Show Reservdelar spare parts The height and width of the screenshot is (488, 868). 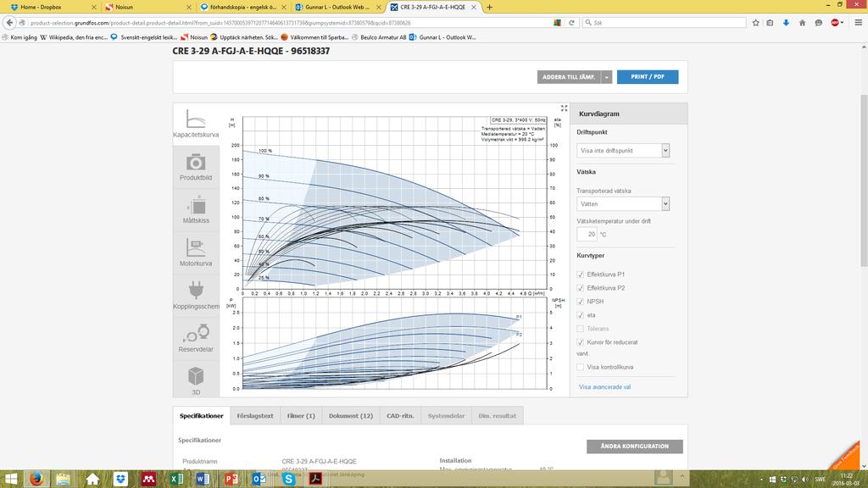[x=196, y=339]
